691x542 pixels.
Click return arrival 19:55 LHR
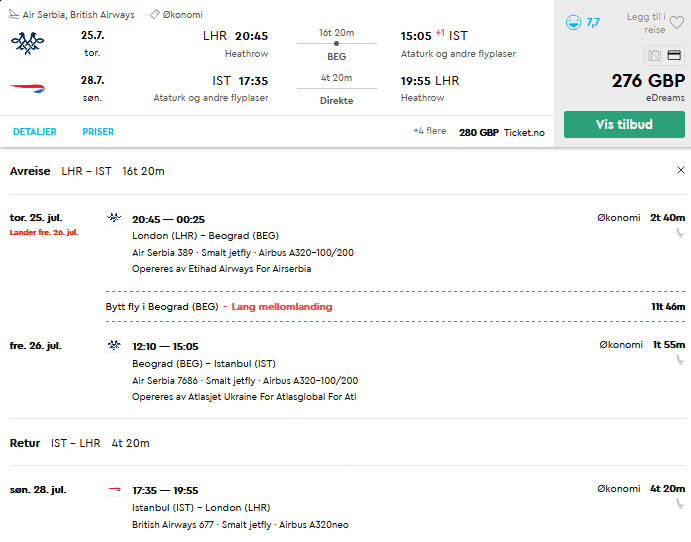[x=430, y=81]
